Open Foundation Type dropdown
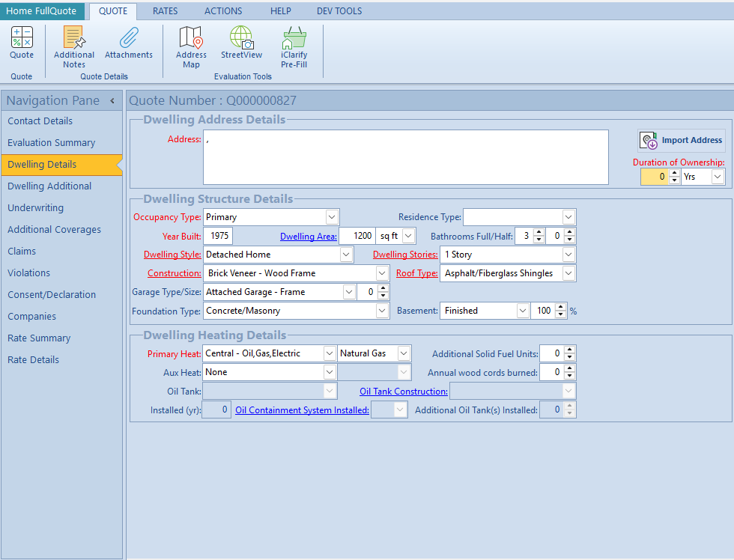The image size is (734, 560). pyautogui.click(x=382, y=311)
